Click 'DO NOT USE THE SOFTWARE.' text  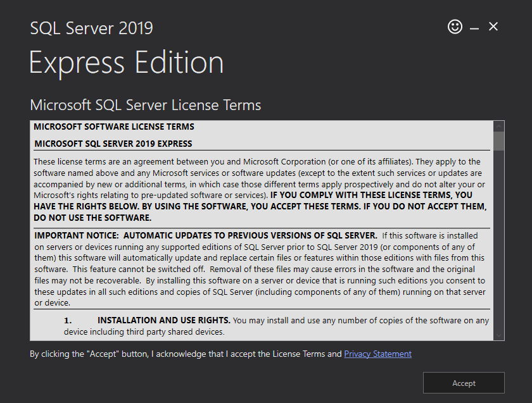(92, 218)
